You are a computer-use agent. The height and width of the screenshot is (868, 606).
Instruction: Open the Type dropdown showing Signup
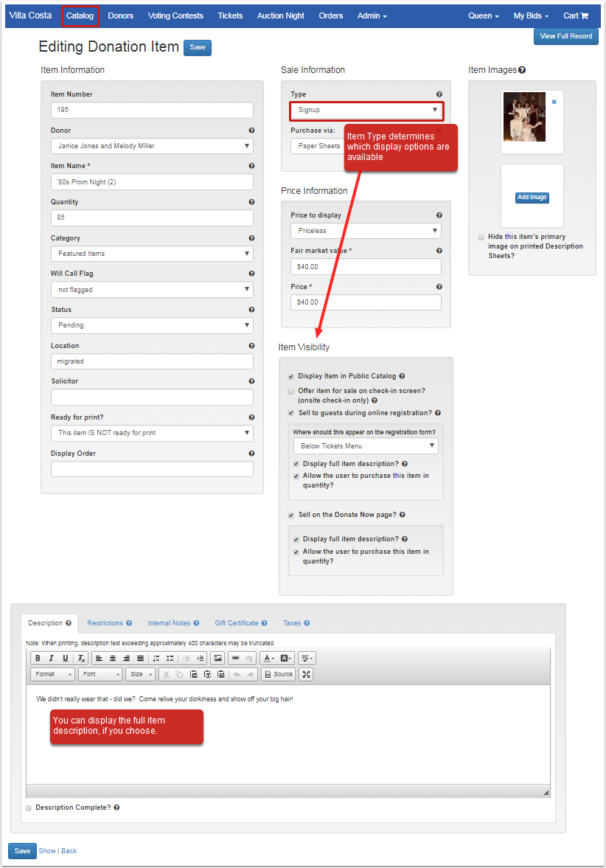point(366,110)
